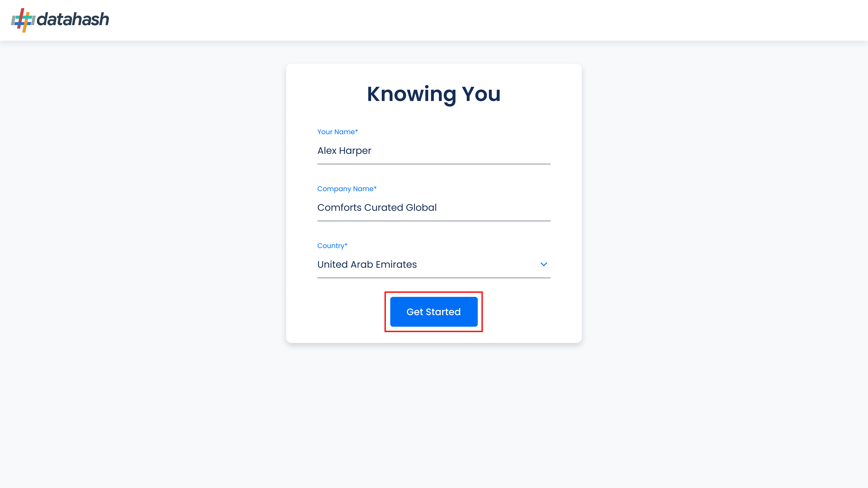Click the word "Emirates" in country selector
The width and height of the screenshot is (868, 488).
tap(396, 264)
